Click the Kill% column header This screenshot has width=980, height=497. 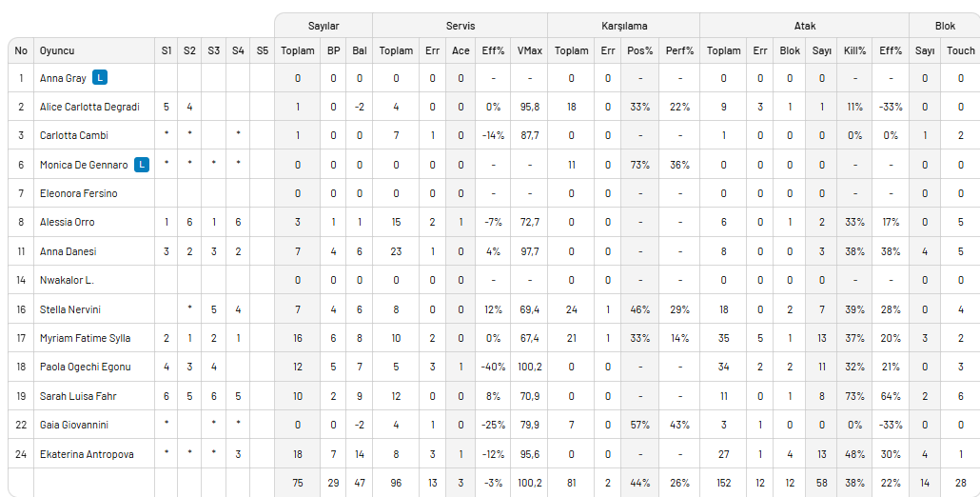tap(854, 50)
